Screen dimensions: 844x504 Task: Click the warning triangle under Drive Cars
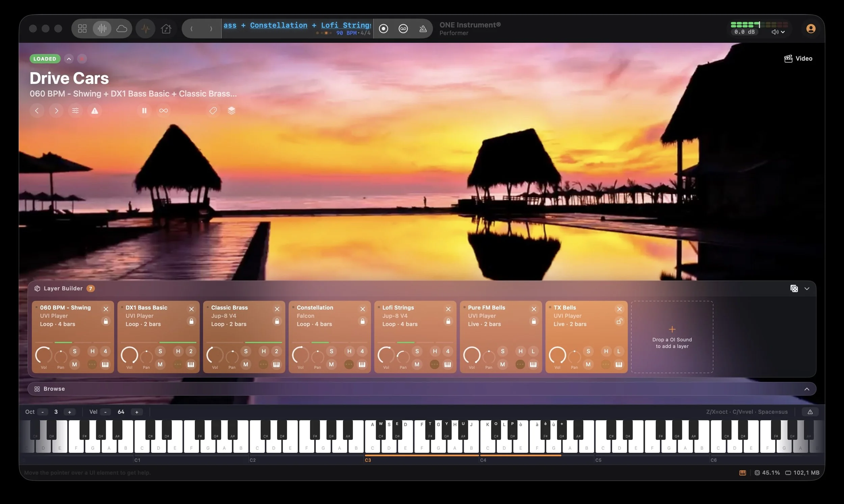click(x=95, y=111)
